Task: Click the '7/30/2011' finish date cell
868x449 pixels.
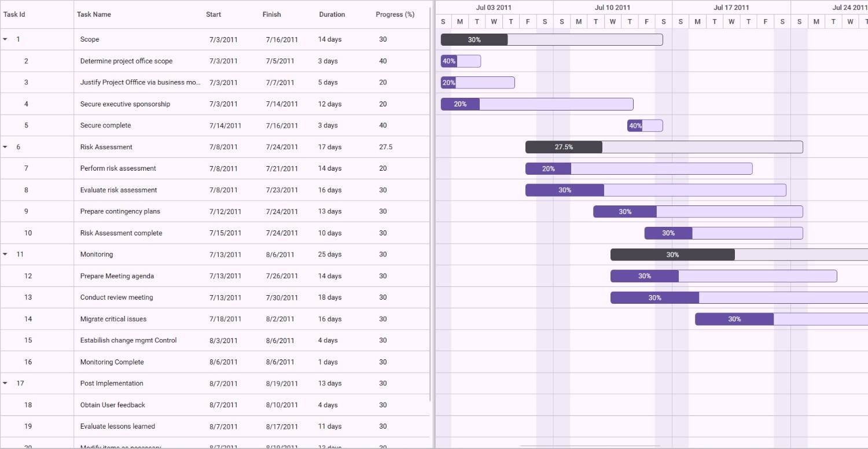Action: [282, 297]
